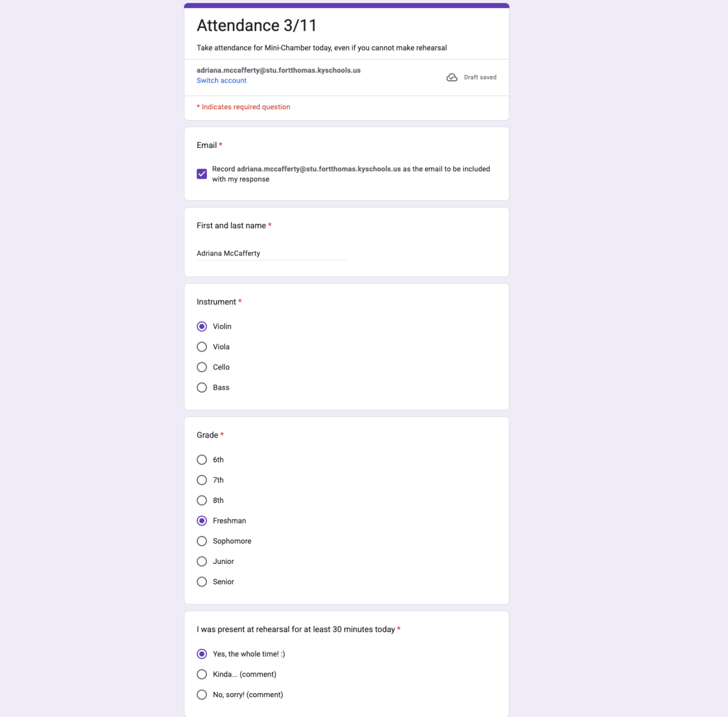
Task: Choose the 7th grade radio button
Action: (202, 480)
